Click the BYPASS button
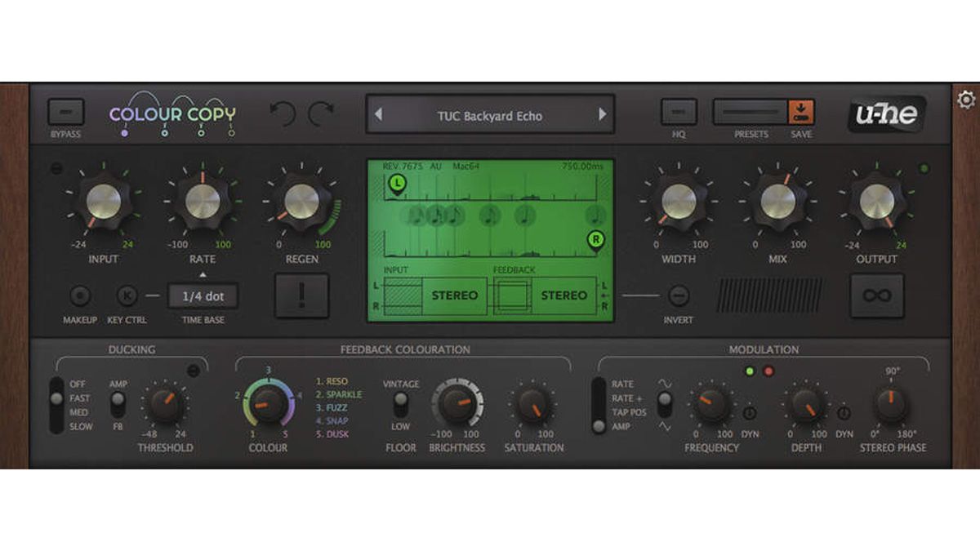 pyautogui.click(x=65, y=110)
